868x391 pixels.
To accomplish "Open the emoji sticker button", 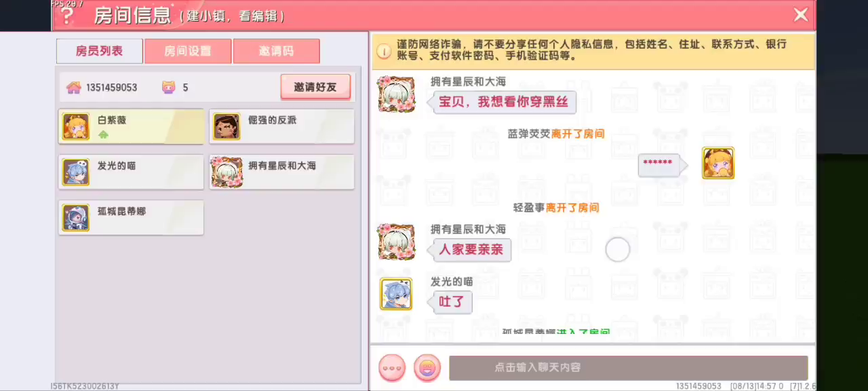I will 427,368.
